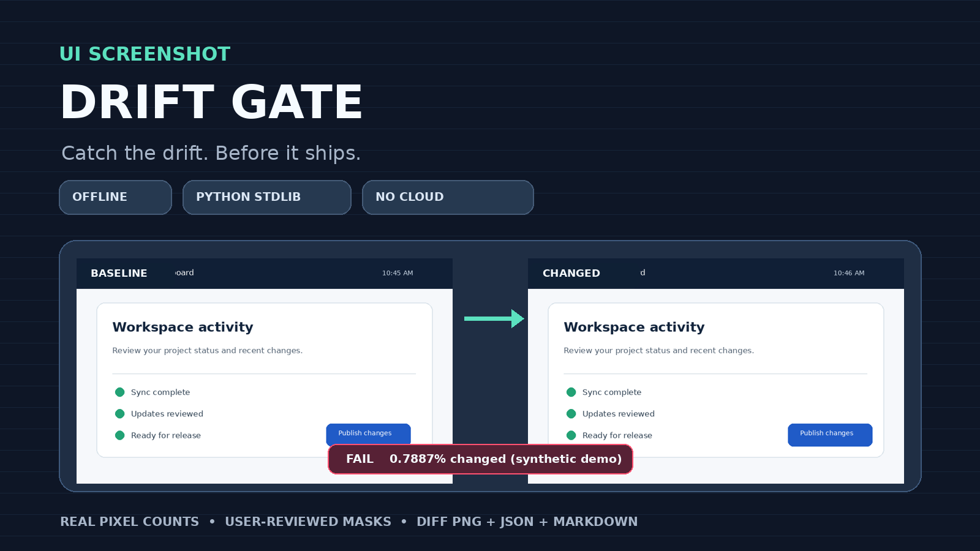Click the BASELINE label
The image size is (980, 551).
click(x=119, y=273)
